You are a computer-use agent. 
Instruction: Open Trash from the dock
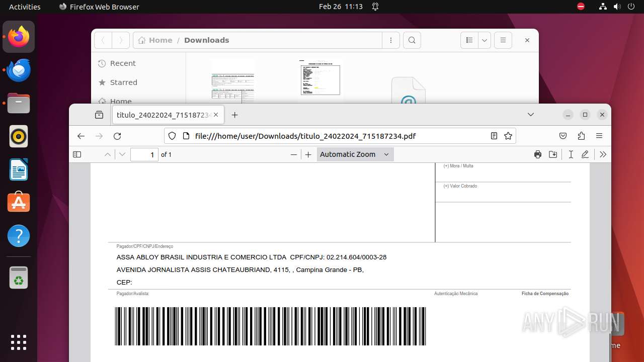click(x=19, y=277)
